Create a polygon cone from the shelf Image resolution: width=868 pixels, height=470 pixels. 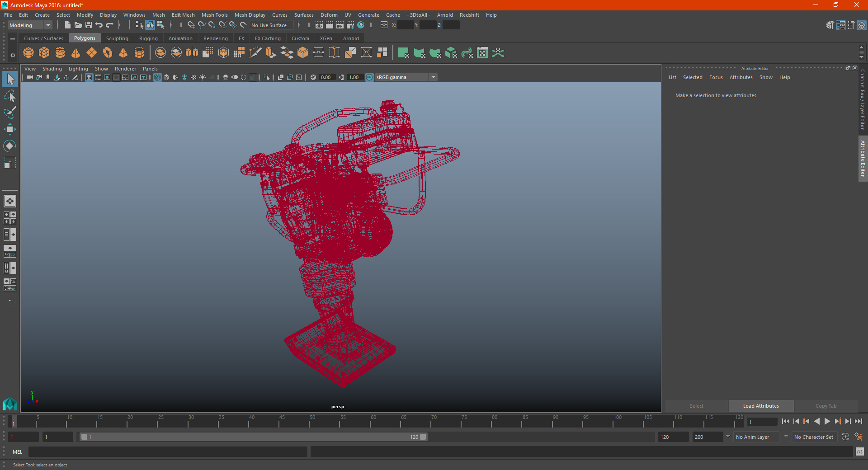click(76, 53)
